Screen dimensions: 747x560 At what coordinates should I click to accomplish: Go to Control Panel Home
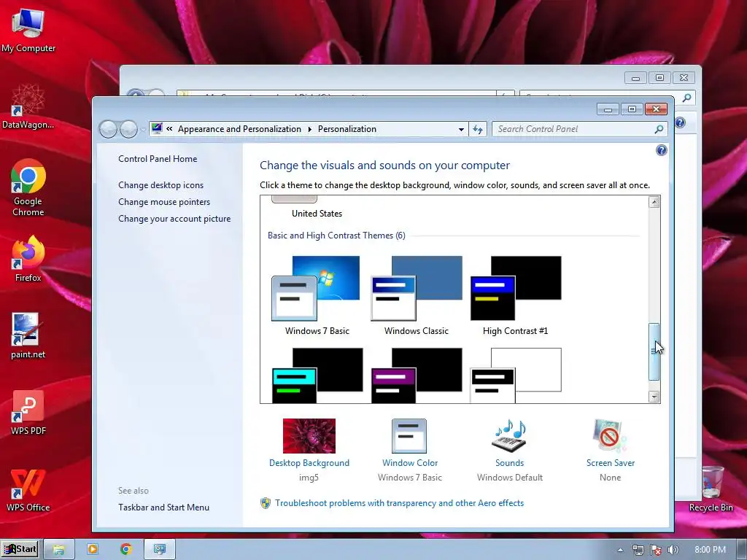pos(158,158)
